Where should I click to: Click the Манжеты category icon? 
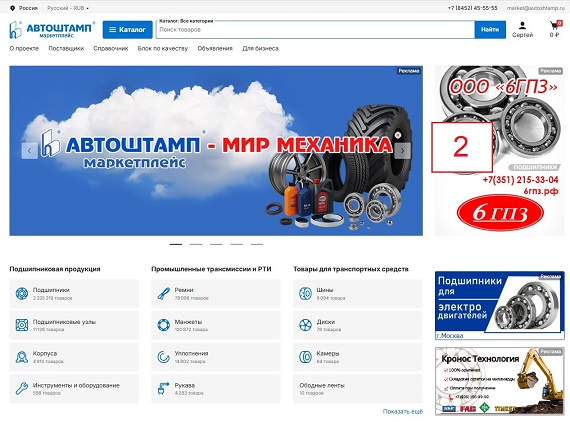pos(164,325)
